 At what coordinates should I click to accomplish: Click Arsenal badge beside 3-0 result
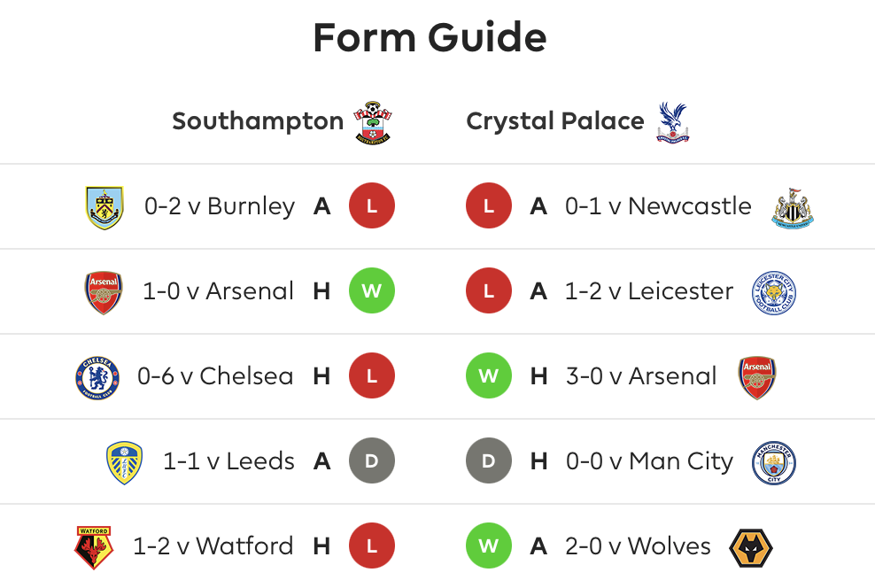(x=756, y=377)
